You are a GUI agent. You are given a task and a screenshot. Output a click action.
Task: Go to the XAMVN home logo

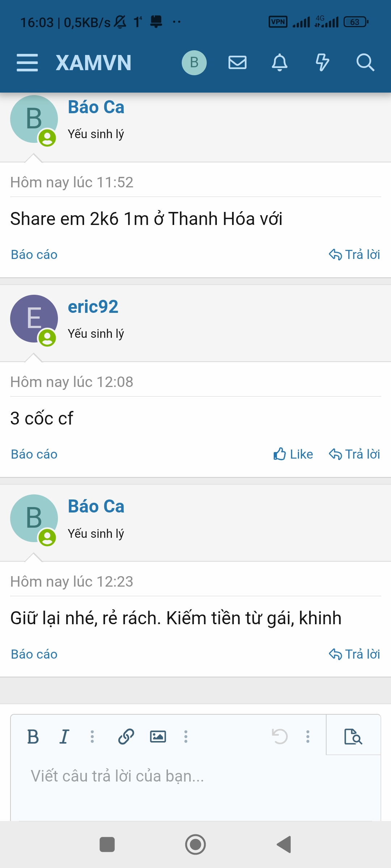tap(93, 63)
